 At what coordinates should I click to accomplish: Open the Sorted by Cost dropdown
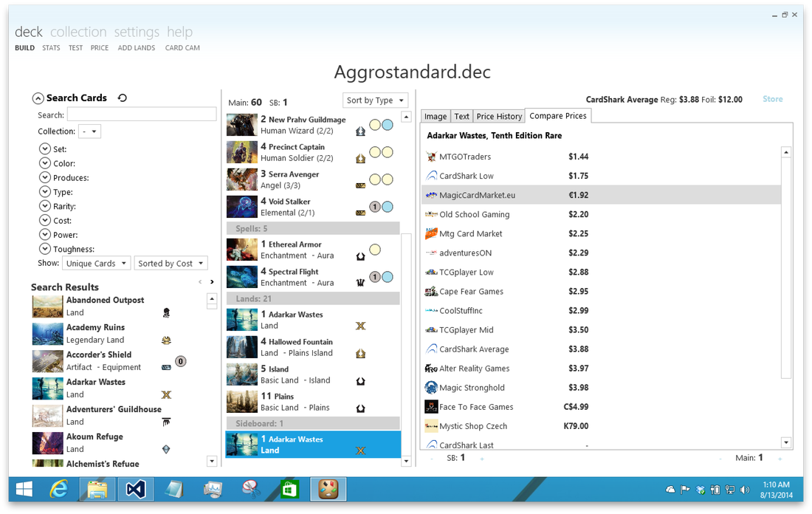tap(171, 264)
